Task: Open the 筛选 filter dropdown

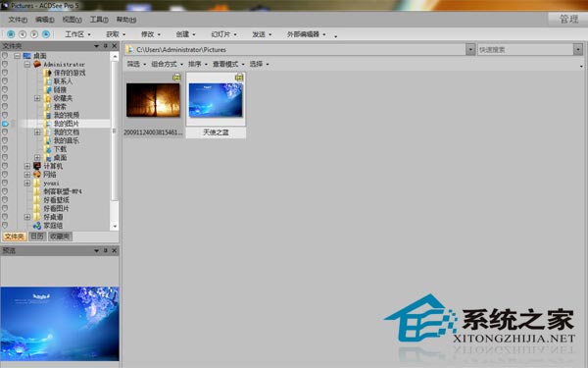Action: click(x=136, y=64)
